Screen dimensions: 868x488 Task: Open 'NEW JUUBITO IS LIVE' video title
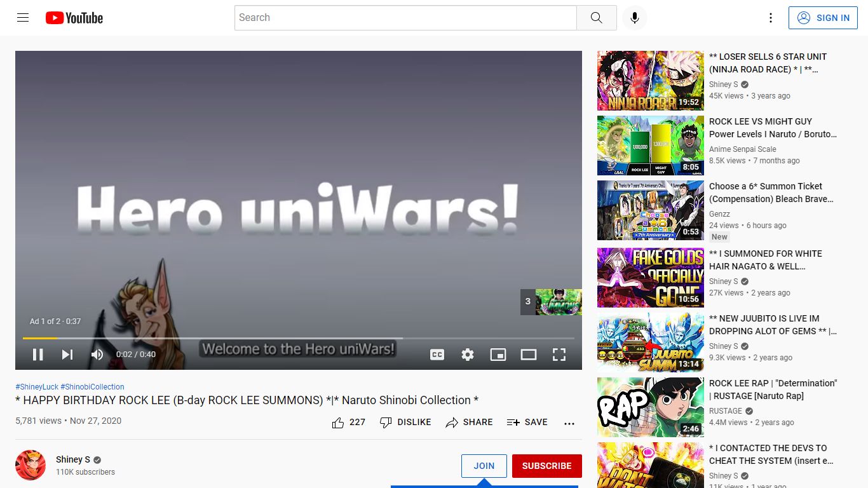point(773,325)
